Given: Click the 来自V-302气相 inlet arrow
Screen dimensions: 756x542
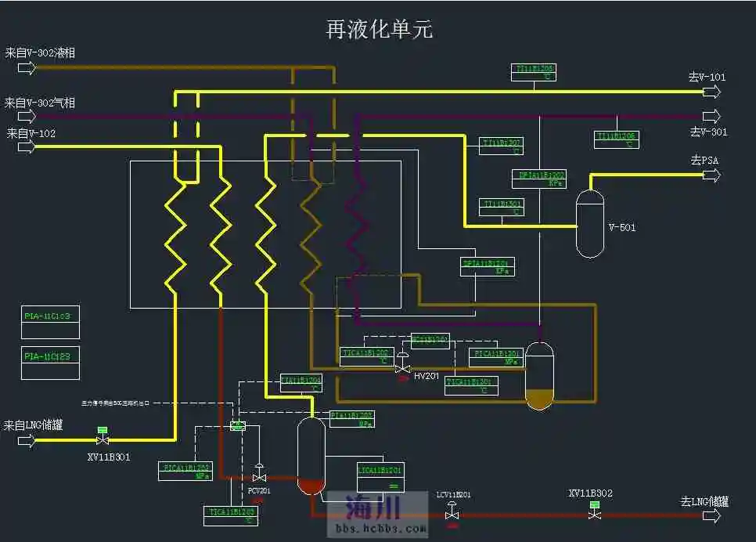Looking at the screenshot, I should [27, 117].
